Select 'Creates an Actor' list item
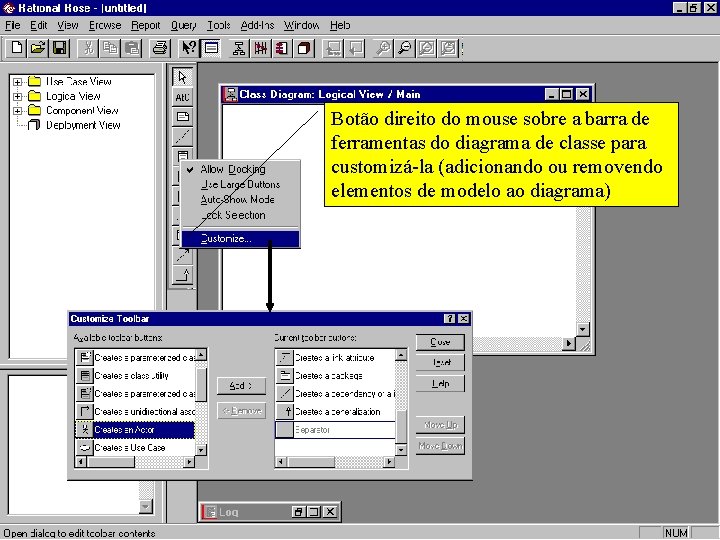Screen dimensions: 720x540 (135, 430)
